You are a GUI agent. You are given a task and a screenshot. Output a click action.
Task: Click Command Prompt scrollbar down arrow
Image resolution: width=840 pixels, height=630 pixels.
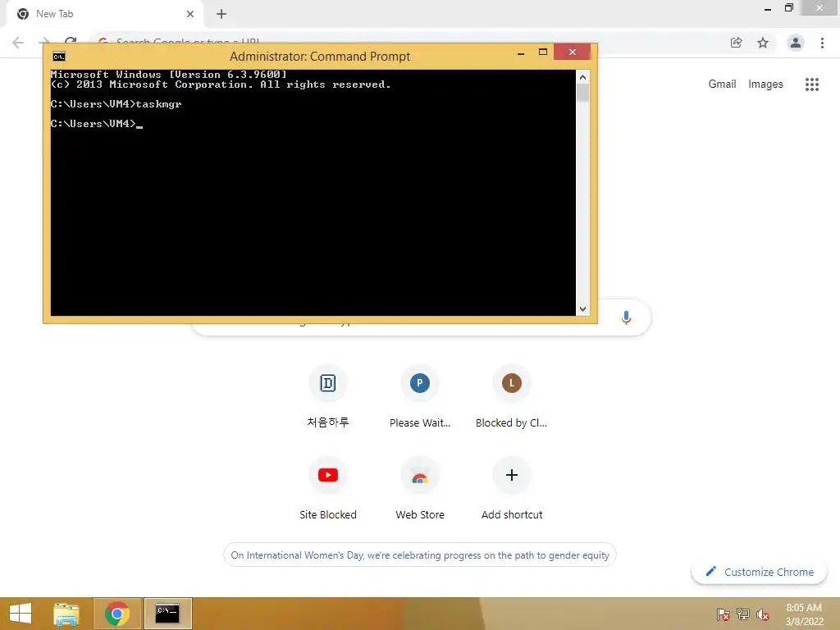pyautogui.click(x=583, y=309)
